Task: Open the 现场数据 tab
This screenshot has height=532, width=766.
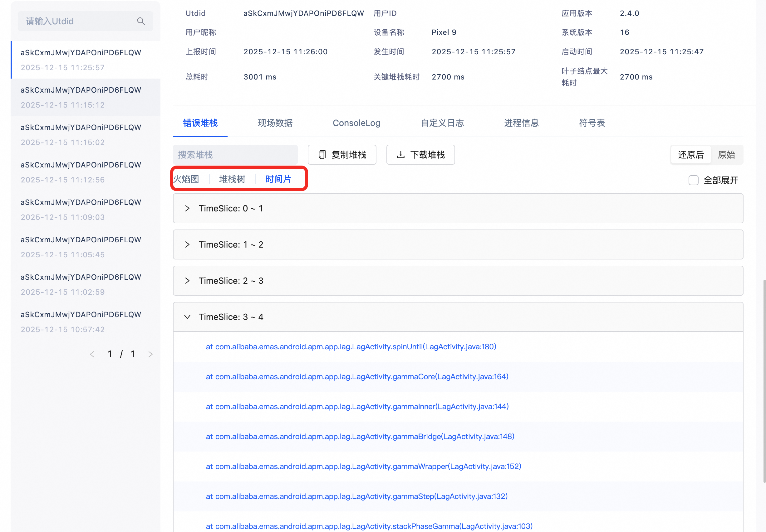Action: 275,123
